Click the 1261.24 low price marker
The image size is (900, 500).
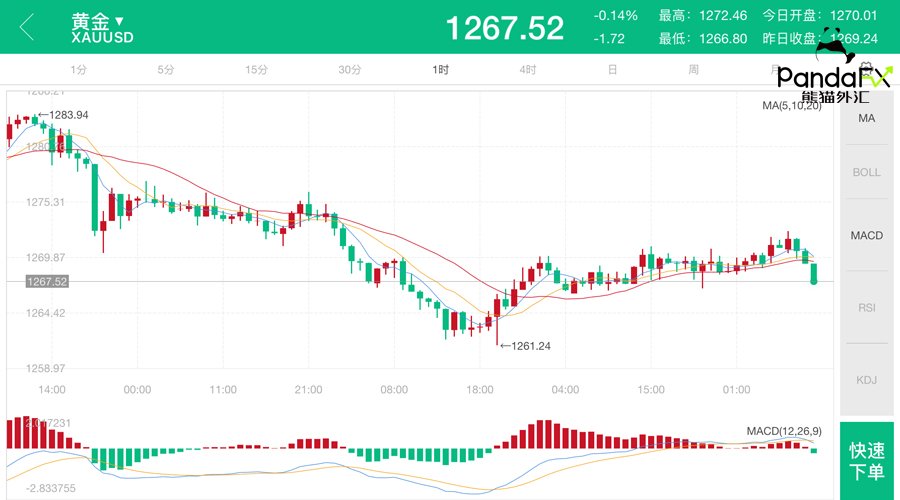tap(530, 346)
